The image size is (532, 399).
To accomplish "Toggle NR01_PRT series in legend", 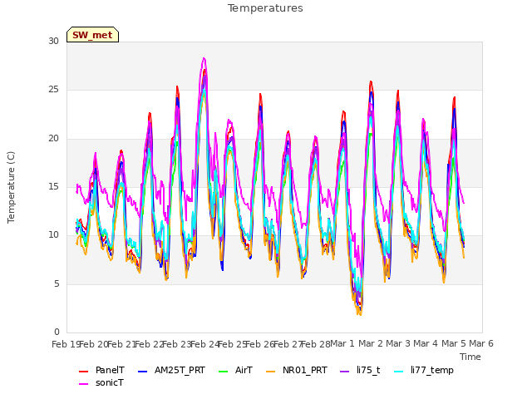I will (x=297, y=370).
